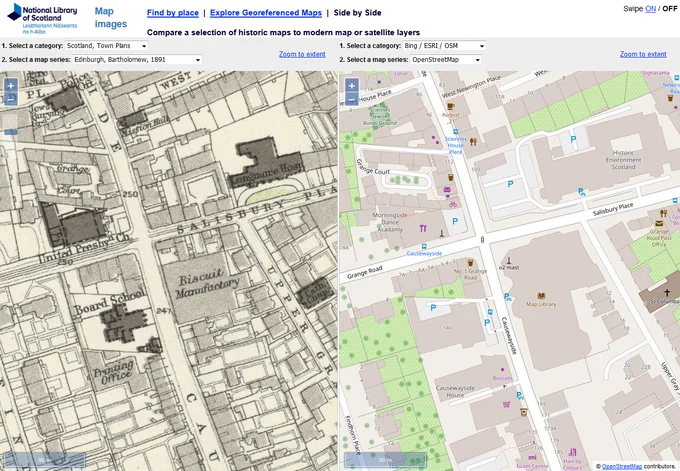The image size is (680, 471).
Task: Click the Sciennes Jewish Burial Ground label
Action: click(x=379, y=116)
